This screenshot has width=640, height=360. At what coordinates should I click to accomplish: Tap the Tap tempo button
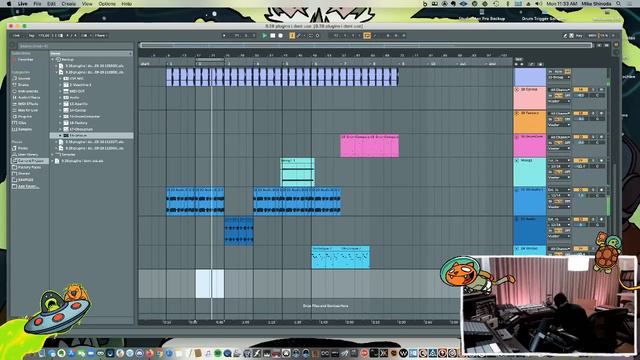(x=31, y=36)
